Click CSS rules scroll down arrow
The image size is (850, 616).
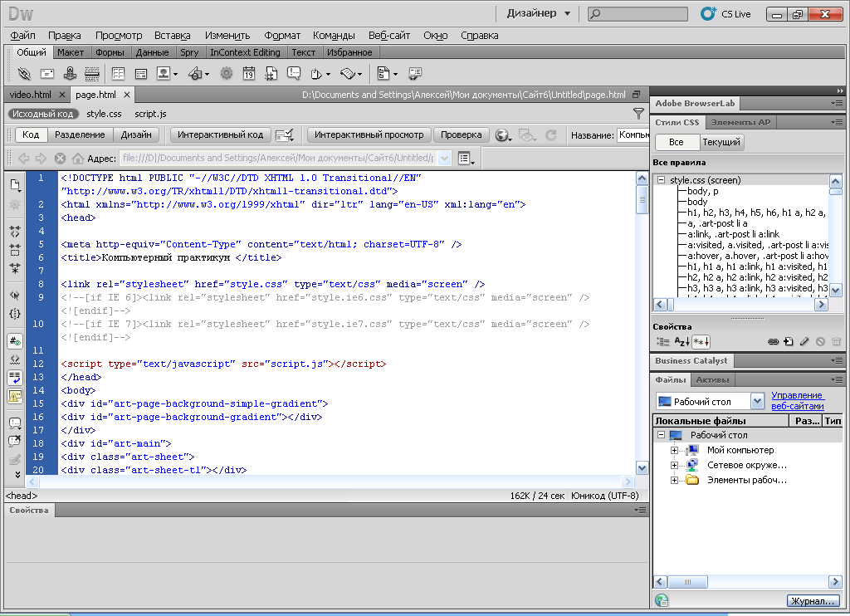tap(835, 290)
